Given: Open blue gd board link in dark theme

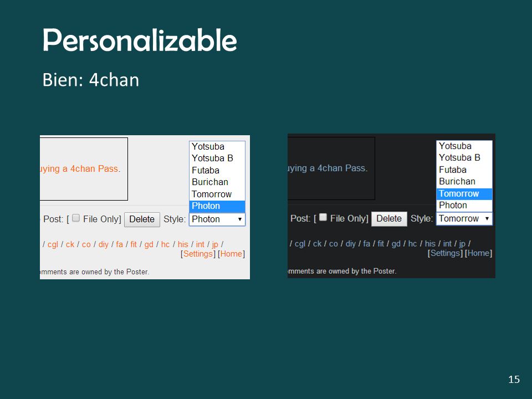Looking at the screenshot, I should pyautogui.click(x=396, y=244).
